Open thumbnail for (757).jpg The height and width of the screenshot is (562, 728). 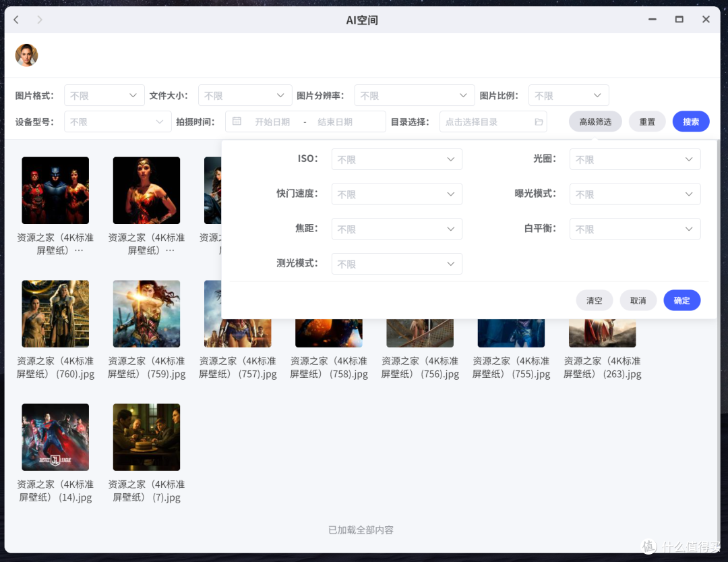pos(238,333)
